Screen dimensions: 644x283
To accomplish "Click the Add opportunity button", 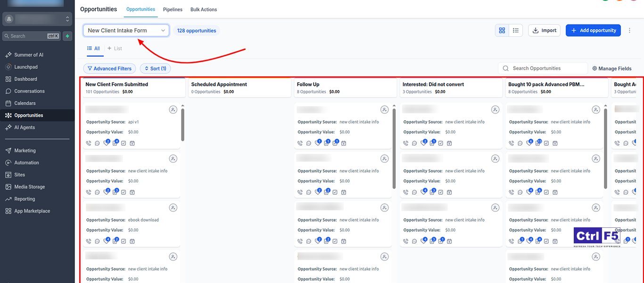I will [x=593, y=30].
